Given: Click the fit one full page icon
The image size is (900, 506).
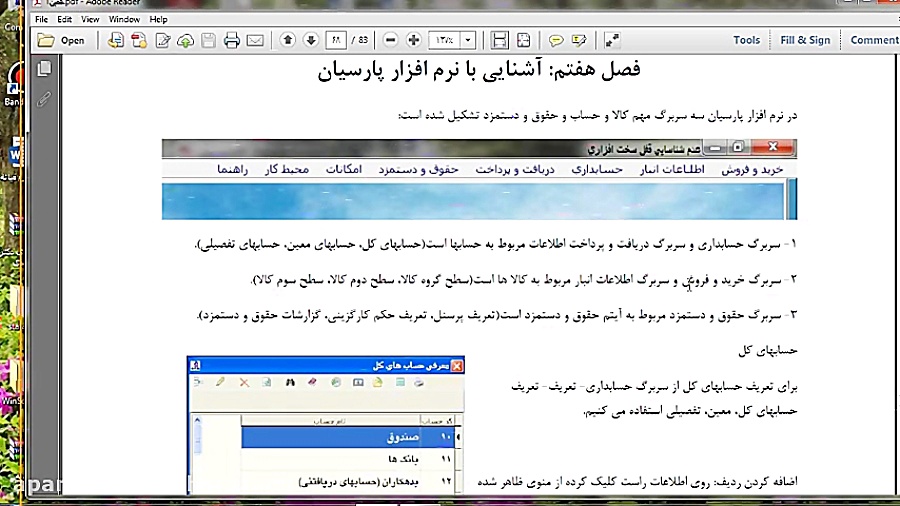Looking at the screenshot, I should [523, 40].
